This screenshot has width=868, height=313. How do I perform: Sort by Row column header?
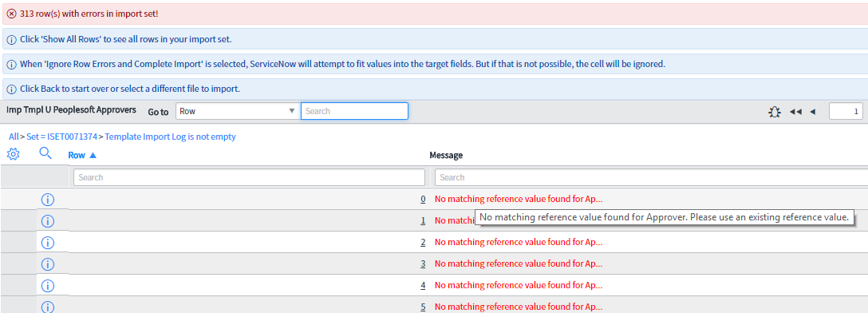pyautogui.click(x=82, y=156)
